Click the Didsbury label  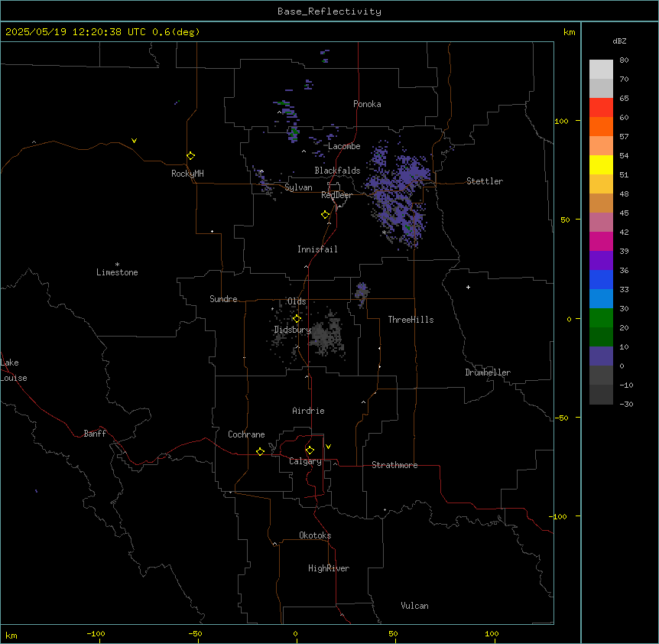coord(292,330)
